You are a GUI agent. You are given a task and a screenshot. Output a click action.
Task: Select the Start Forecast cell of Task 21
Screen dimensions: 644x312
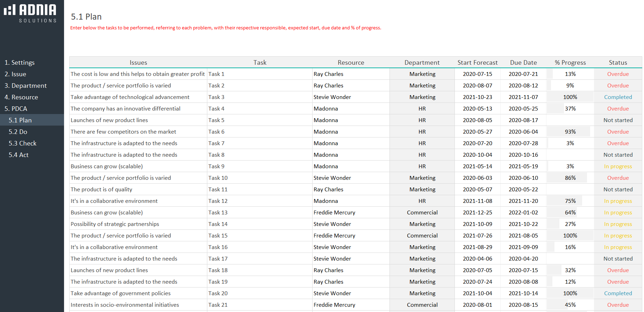(477, 305)
